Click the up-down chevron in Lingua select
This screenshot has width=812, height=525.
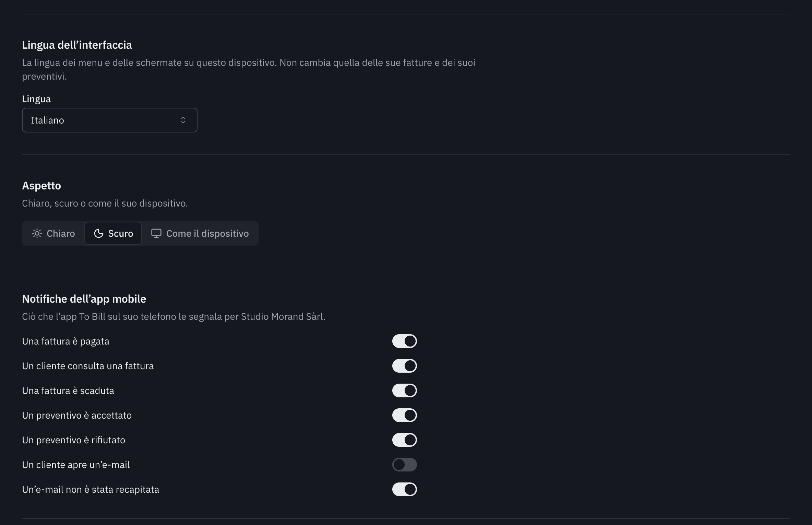pos(183,120)
